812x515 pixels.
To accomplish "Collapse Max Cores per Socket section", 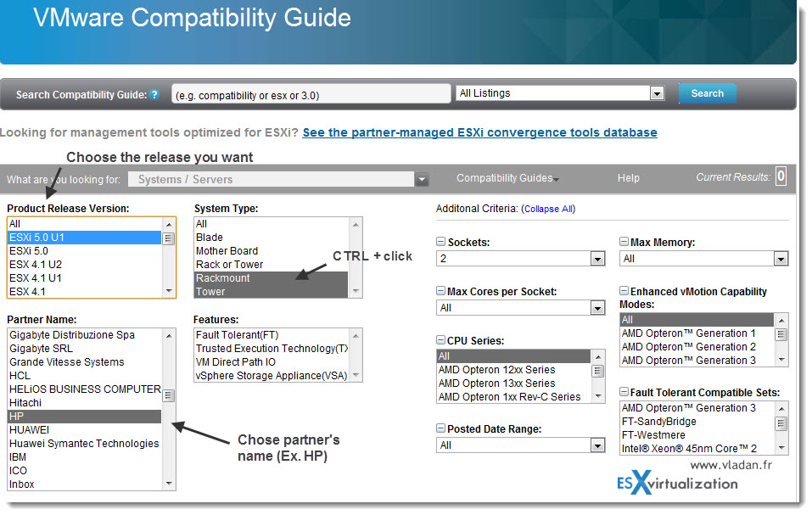I will (440, 291).
